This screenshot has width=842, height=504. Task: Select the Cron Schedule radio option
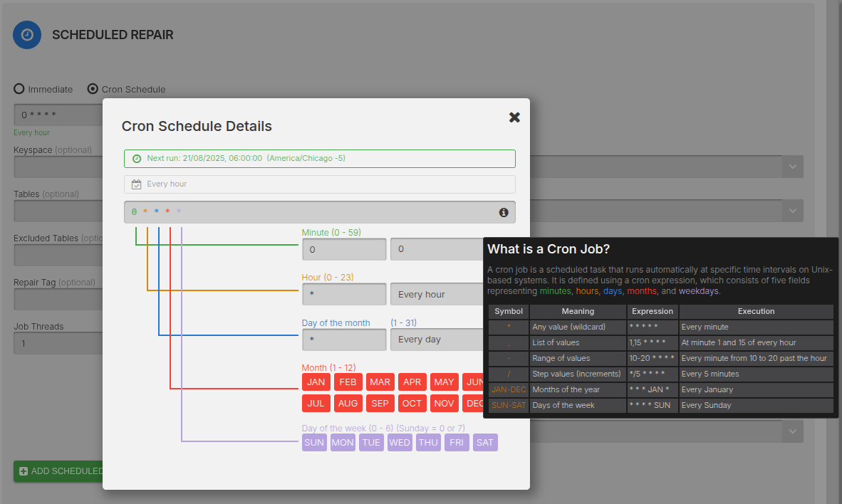(93, 89)
